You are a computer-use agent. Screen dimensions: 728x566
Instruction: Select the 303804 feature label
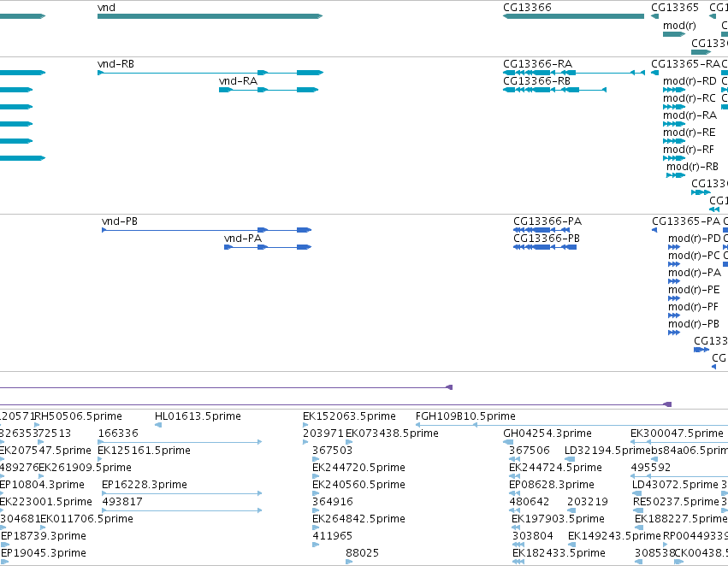[533, 536]
